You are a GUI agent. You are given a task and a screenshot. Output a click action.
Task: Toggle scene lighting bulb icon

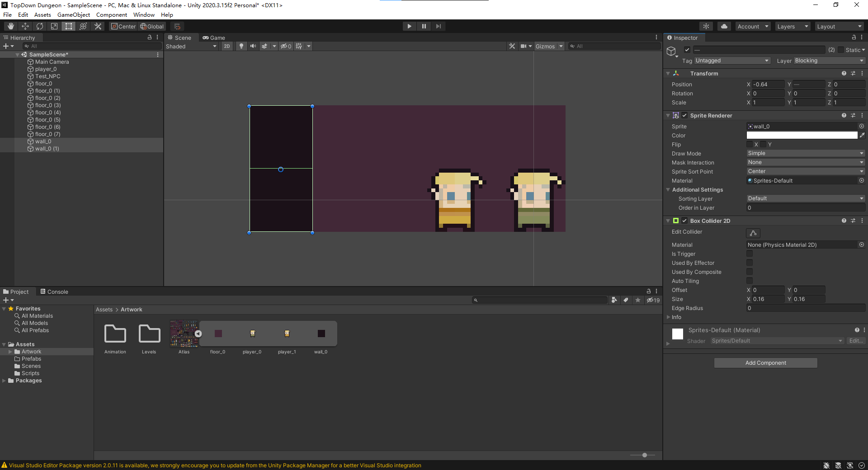point(241,46)
